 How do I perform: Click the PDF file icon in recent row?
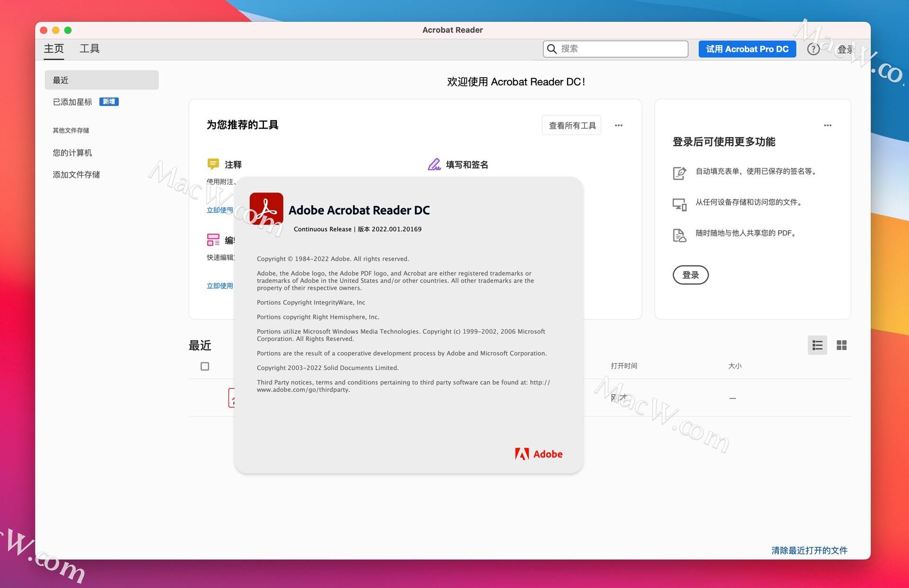(232, 398)
